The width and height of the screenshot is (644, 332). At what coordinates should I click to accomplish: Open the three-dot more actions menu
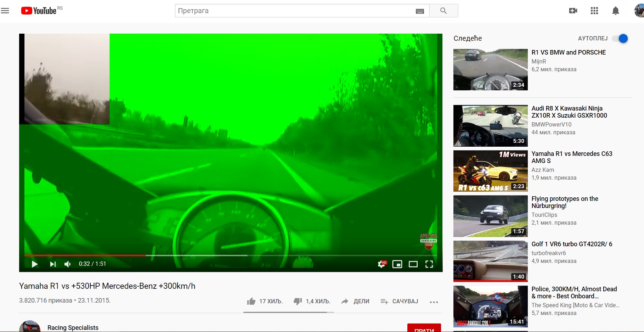pos(434,302)
